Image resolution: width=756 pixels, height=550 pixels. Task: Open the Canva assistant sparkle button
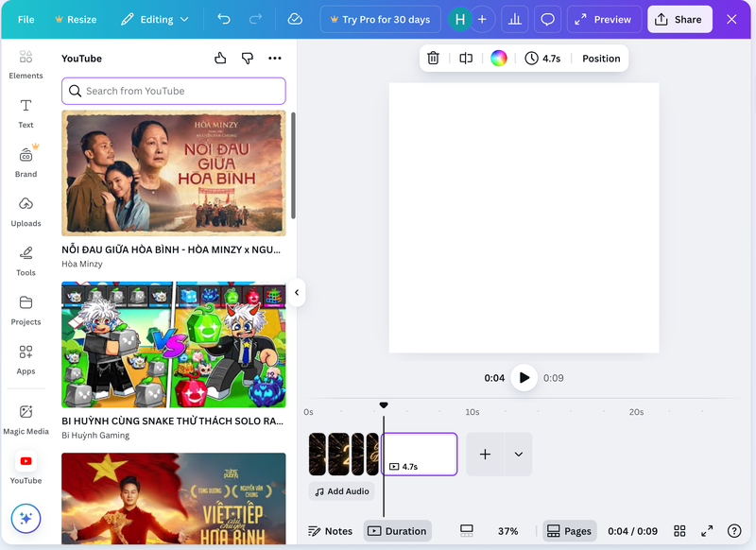click(26, 518)
